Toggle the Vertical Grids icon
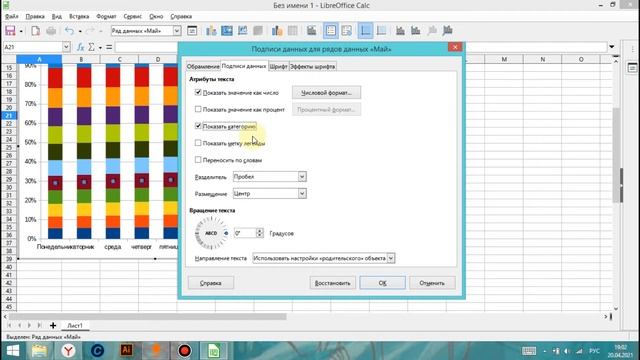Image resolution: width=640 pixels, height=360 pixels. point(381,31)
